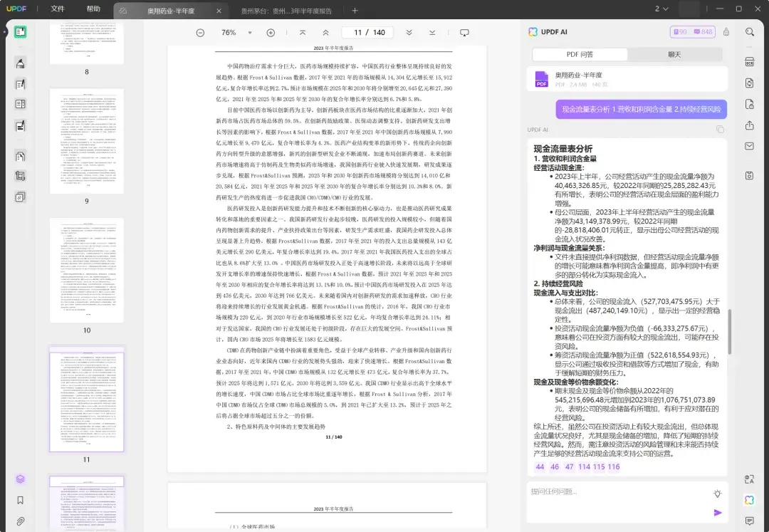Open the zoom level dropdown
769x532 pixels.
[250, 33]
